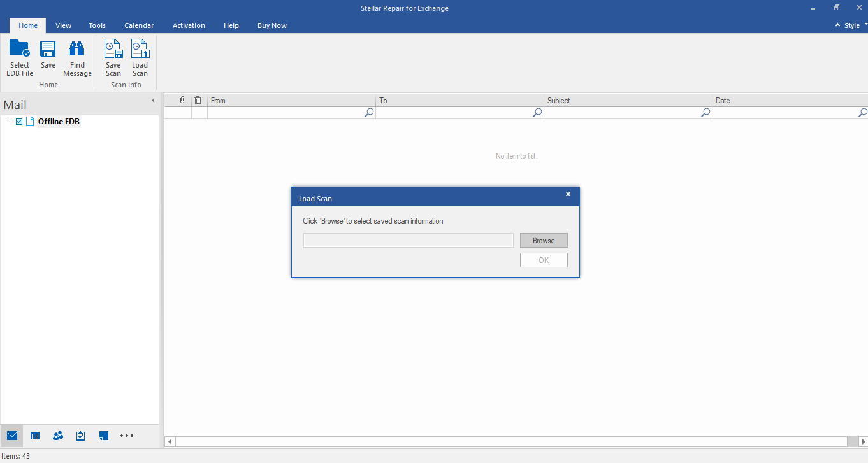Open the Activation ribbon tab

pos(189,25)
